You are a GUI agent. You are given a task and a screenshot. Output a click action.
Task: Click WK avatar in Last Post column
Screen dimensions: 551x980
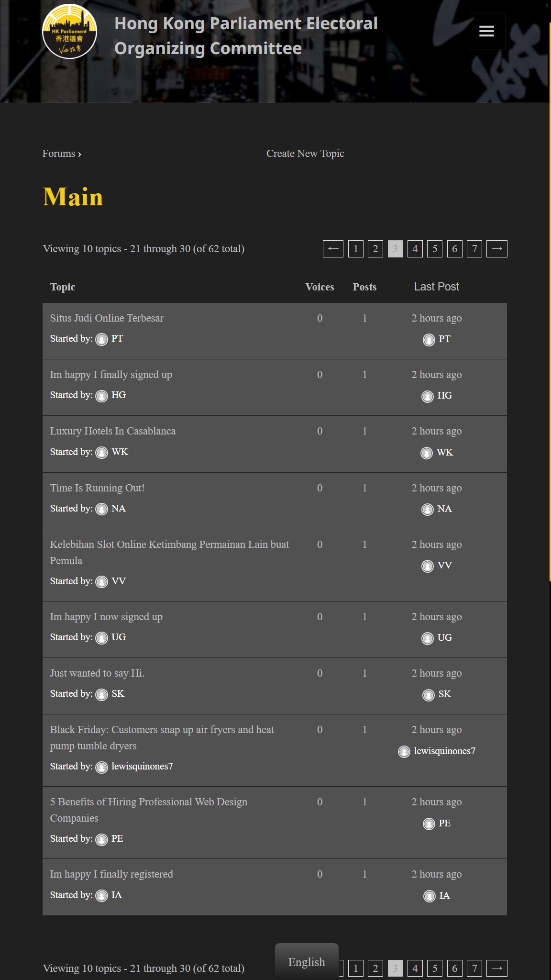427,453
